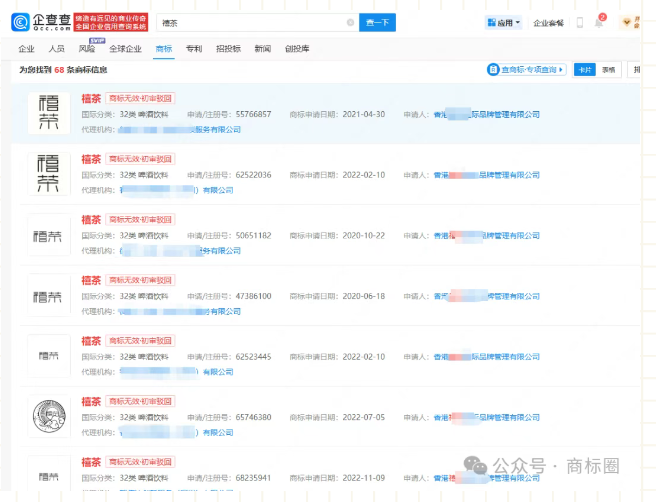
Task: Click the mobile phone icon in header
Action: tap(580, 22)
